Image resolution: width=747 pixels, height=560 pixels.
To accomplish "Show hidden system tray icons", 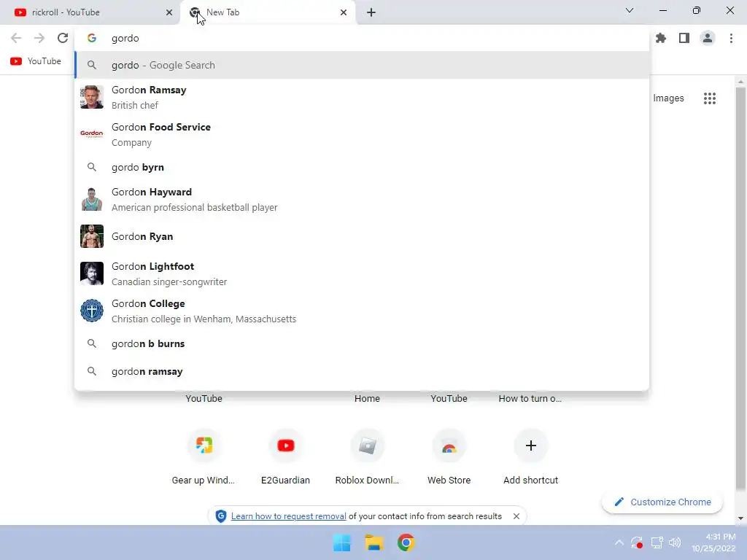I will (619, 542).
